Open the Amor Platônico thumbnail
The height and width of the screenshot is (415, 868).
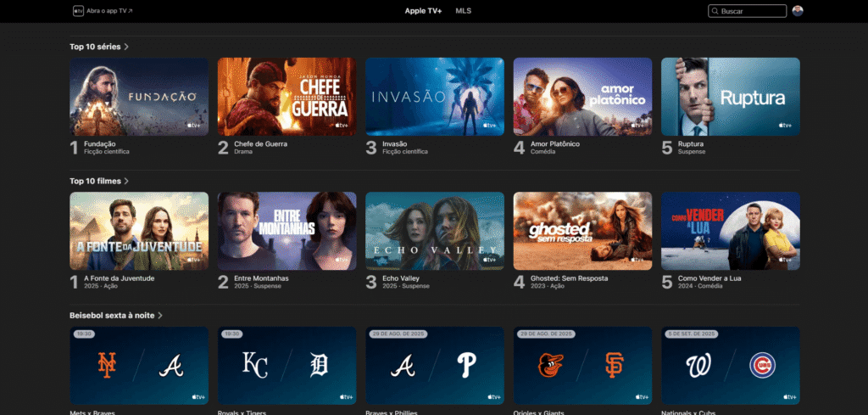[582, 97]
